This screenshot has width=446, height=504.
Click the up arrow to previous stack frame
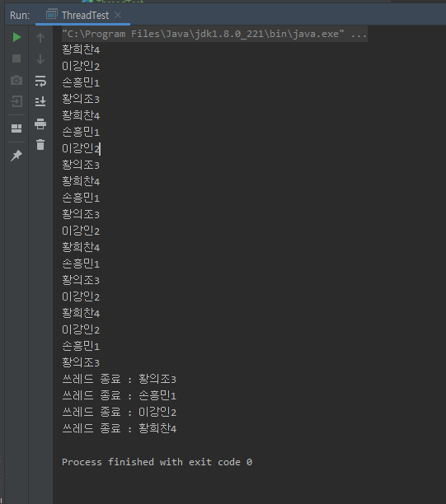tap(40, 38)
